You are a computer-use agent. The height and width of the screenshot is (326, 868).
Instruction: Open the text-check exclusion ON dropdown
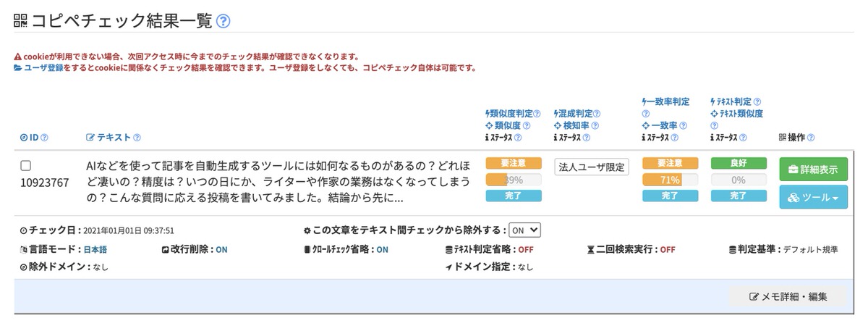click(x=524, y=230)
